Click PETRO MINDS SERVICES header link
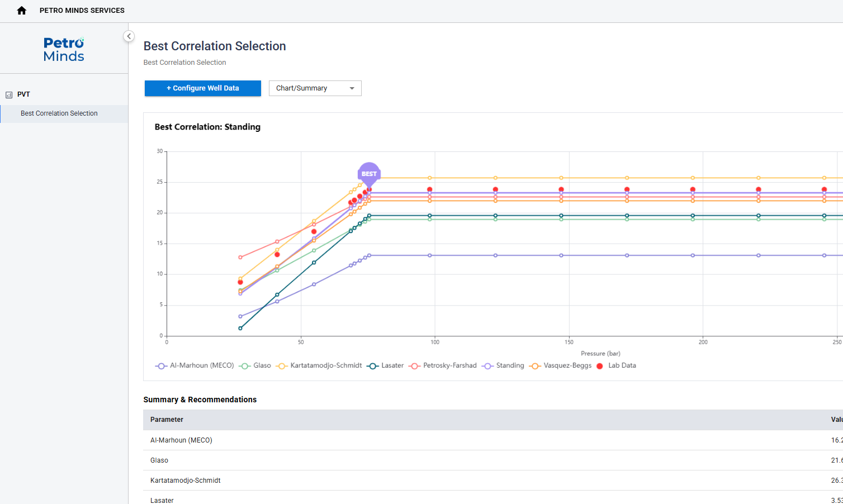 82,11
